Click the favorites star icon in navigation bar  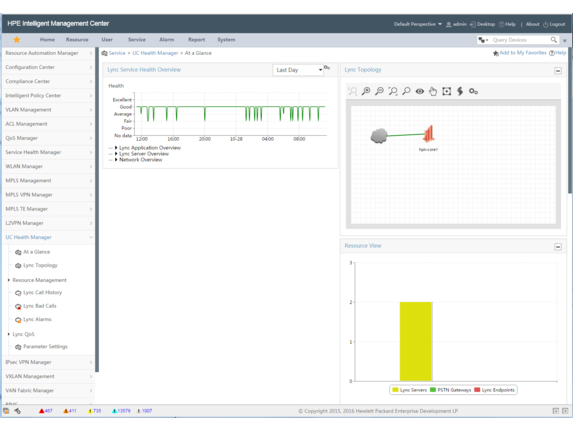pyautogui.click(x=17, y=39)
